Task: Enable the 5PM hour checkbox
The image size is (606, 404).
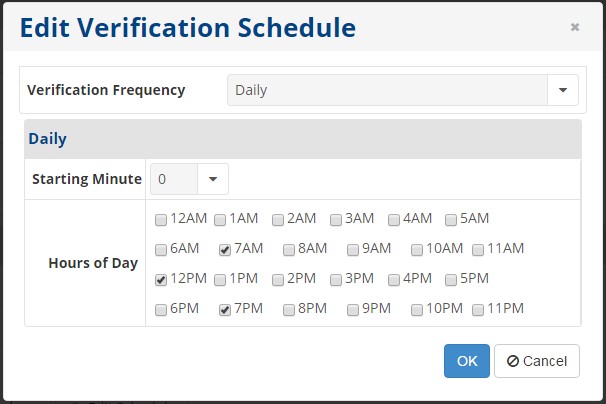Action: tap(451, 280)
